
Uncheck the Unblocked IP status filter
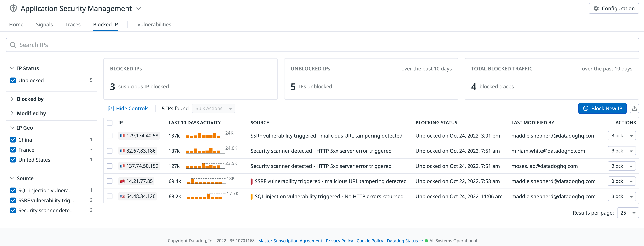(13, 80)
